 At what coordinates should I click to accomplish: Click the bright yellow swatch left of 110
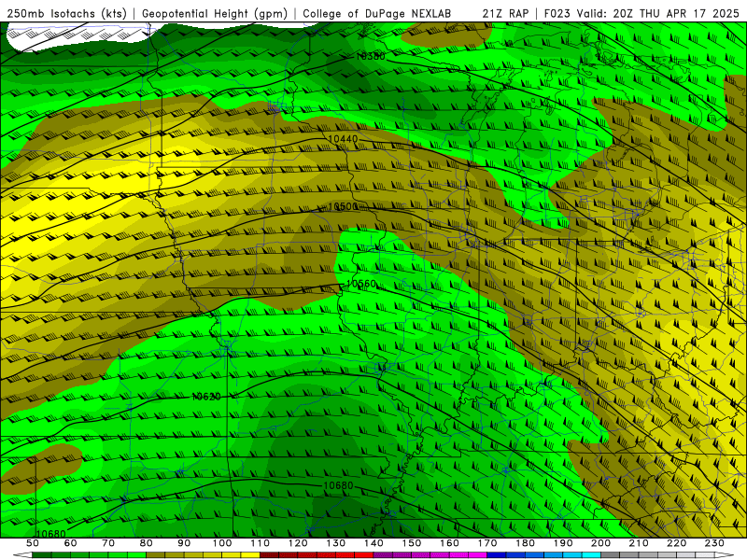coord(250,555)
